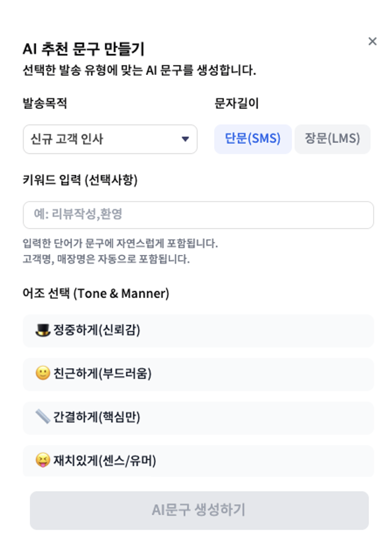Click the smiley face emoji icon
Viewport: 392px width, 550px height.
point(43,373)
